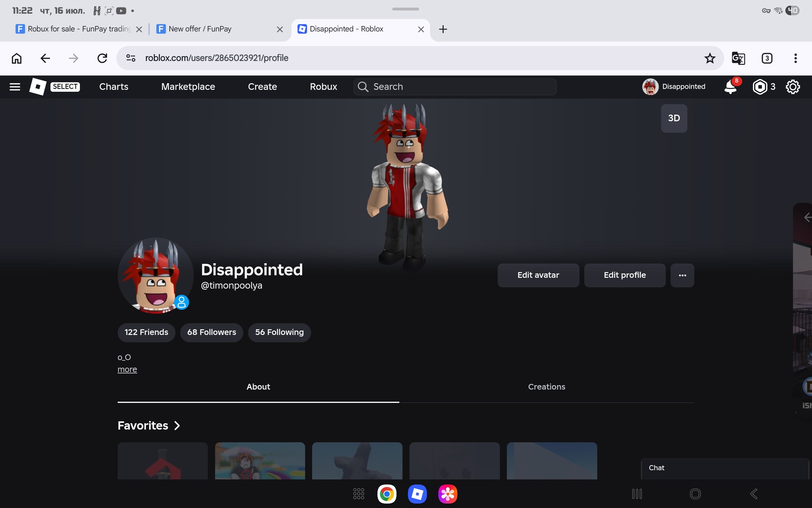The image size is (812, 508).
Task: Navigate forward in Chrome
Action: [x=73, y=58]
